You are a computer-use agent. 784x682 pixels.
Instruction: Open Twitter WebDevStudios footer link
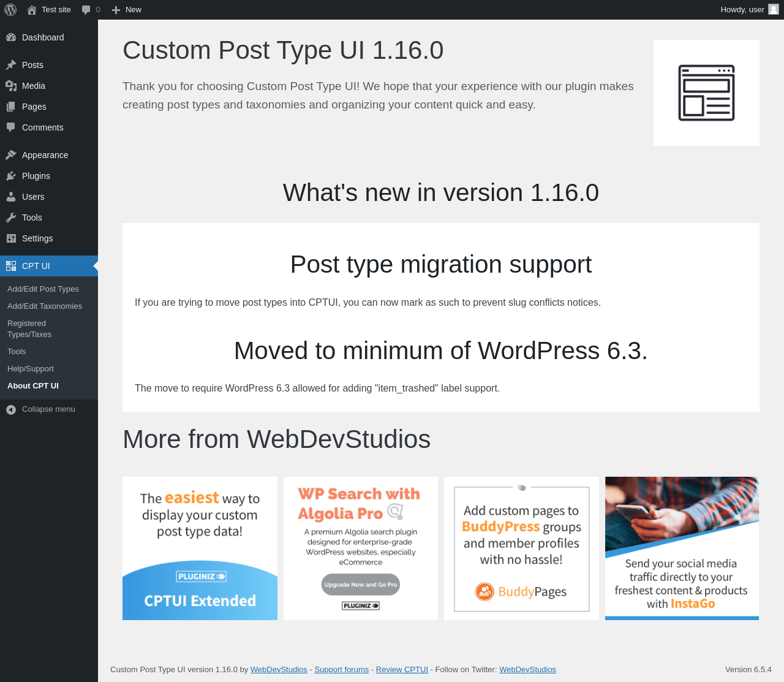pos(527,670)
